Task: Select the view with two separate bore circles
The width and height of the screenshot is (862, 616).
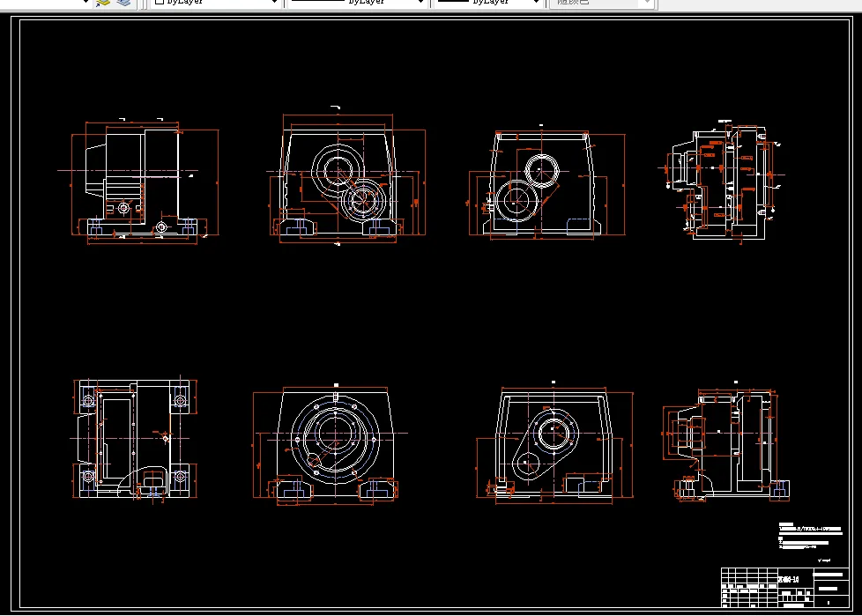Action: 546,184
